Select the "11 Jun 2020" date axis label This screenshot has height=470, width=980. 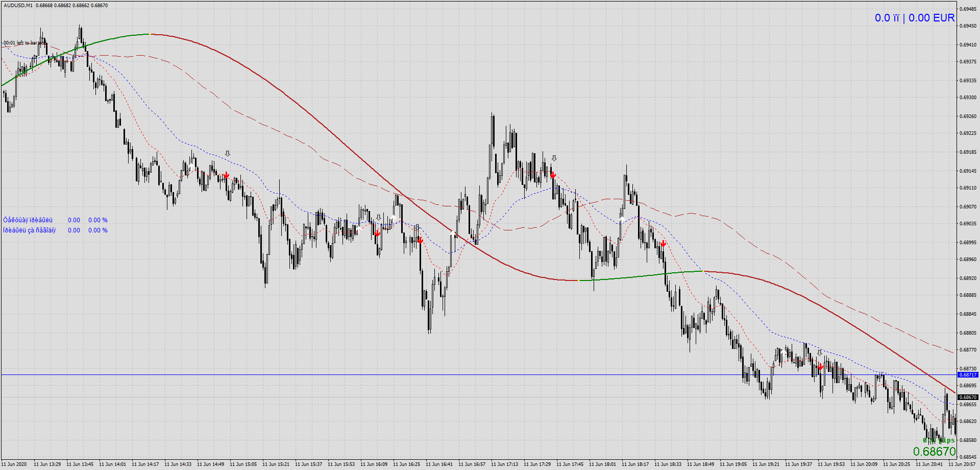coord(14,464)
